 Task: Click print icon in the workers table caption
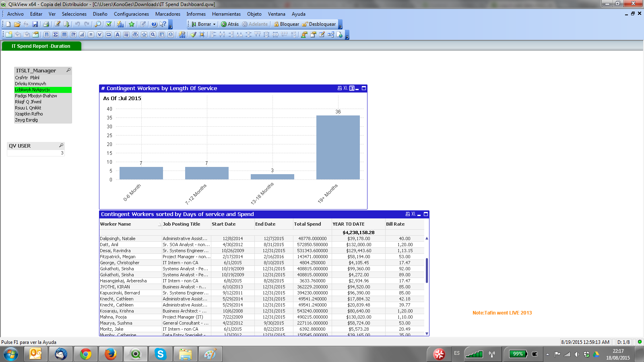click(x=407, y=214)
